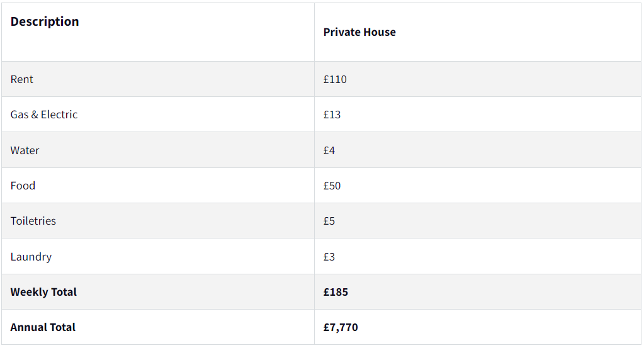Image resolution: width=644 pixels, height=348 pixels.
Task: Select the Food row label
Action: (23, 186)
